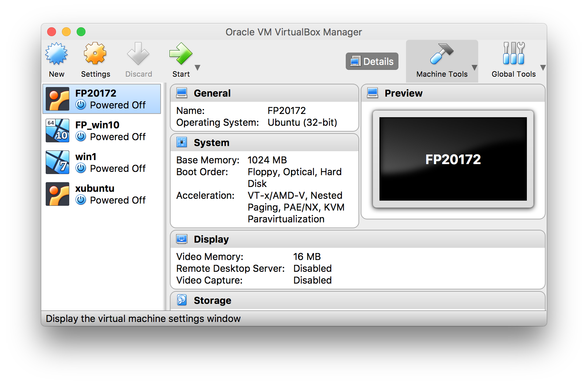Expand the Machine Tools dropdown arrow
588x385 pixels.
[475, 68]
